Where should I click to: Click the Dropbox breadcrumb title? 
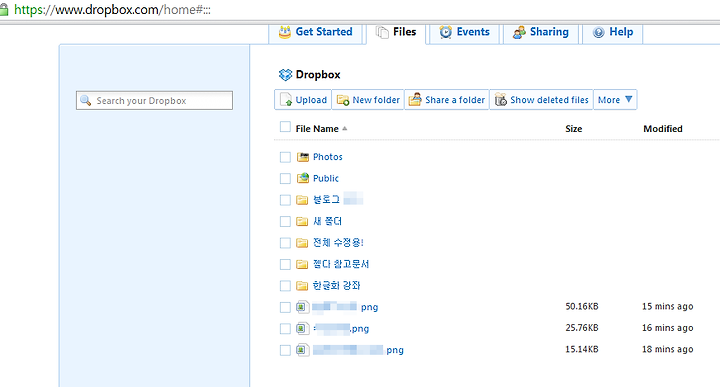click(x=318, y=74)
